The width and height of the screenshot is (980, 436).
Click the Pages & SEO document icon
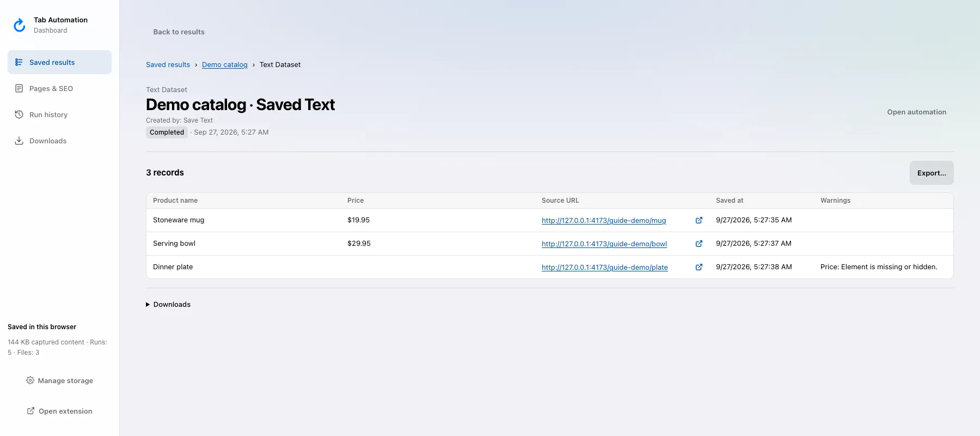pos(19,88)
